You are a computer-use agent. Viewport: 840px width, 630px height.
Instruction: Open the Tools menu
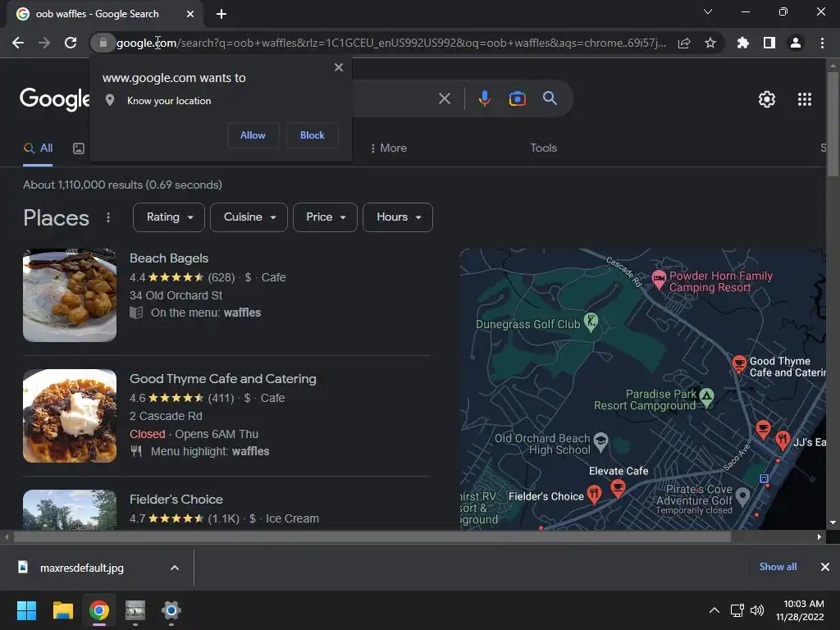click(543, 148)
